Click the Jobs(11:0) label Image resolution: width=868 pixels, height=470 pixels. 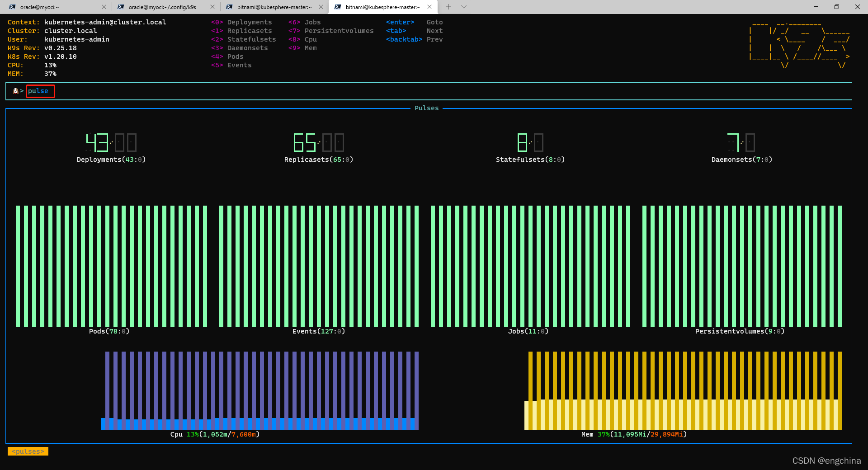[528, 331]
